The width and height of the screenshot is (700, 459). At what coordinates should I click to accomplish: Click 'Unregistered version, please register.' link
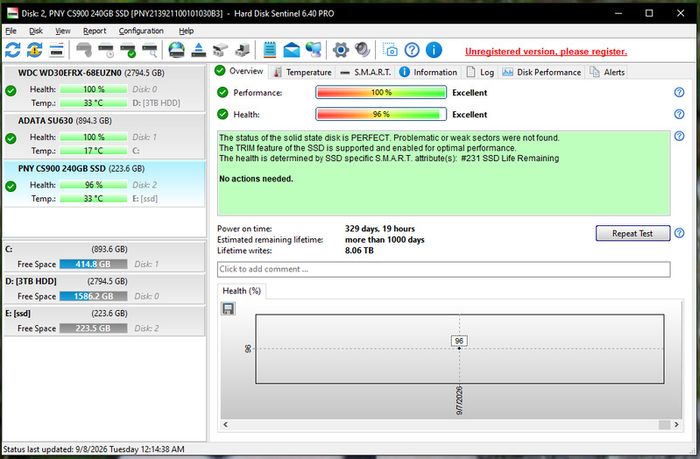[546, 51]
